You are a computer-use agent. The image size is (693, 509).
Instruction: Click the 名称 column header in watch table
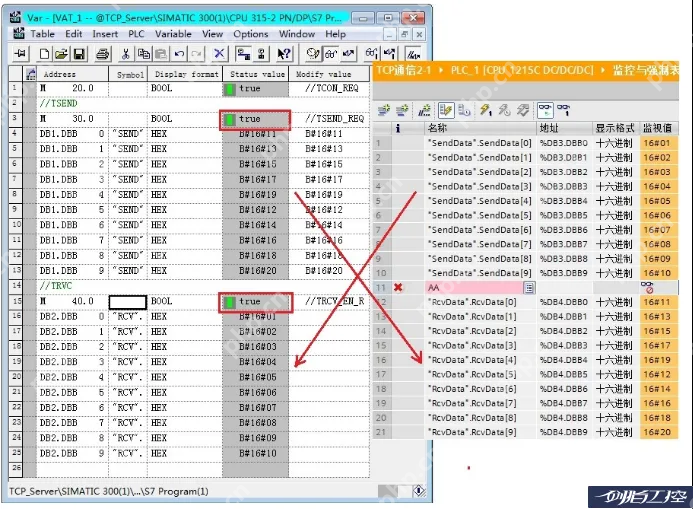[x=438, y=128]
